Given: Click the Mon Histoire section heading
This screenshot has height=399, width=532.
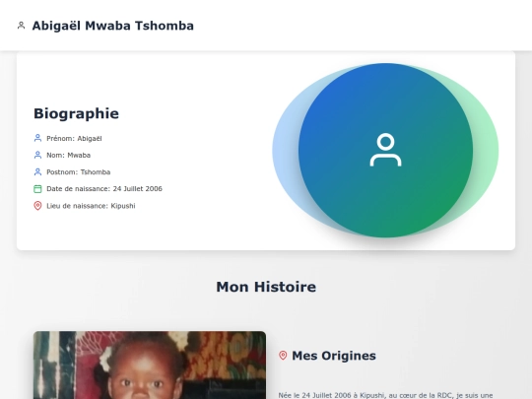Looking at the screenshot, I should [266, 287].
